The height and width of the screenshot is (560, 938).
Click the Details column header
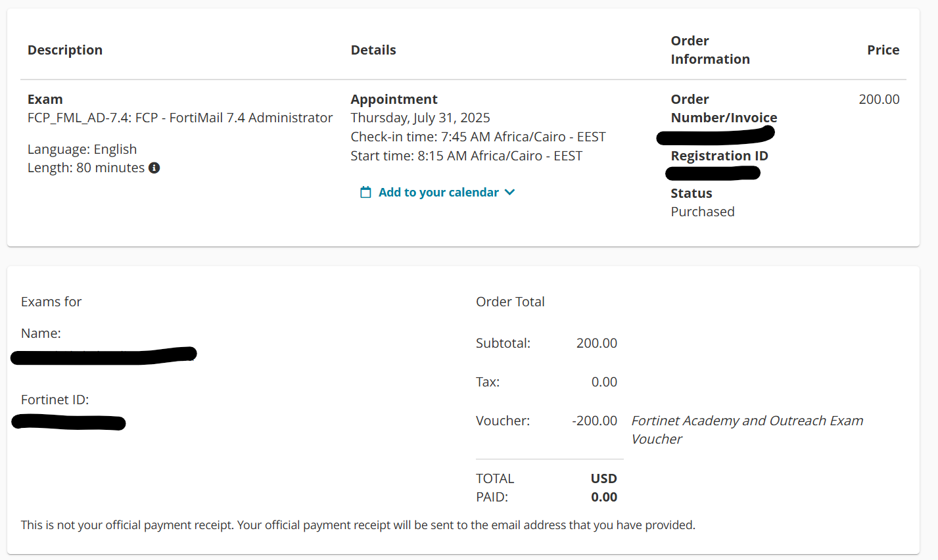[373, 50]
